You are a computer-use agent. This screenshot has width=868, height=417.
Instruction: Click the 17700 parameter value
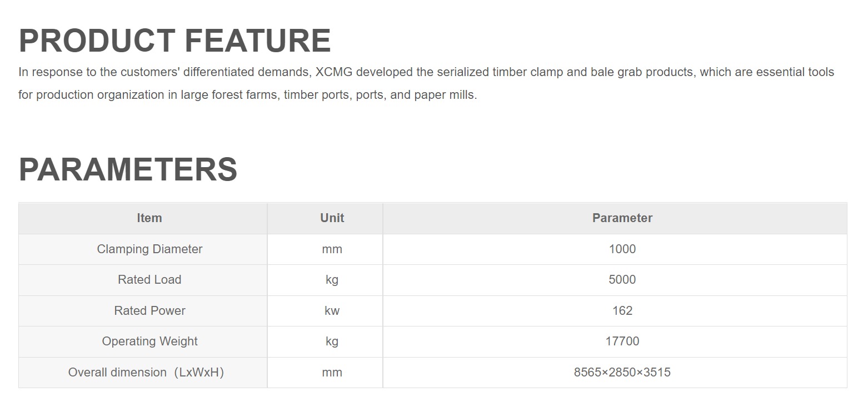(x=622, y=341)
